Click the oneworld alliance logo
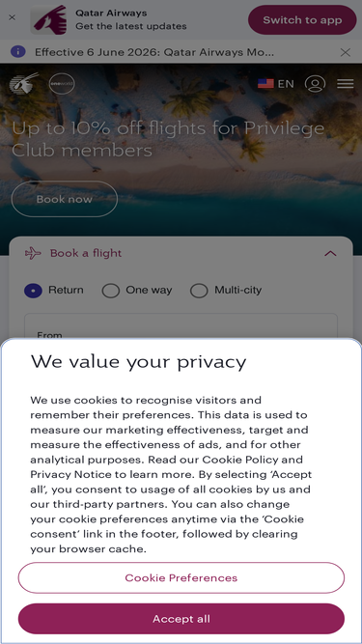The width and height of the screenshot is (362, 644). 62,84
